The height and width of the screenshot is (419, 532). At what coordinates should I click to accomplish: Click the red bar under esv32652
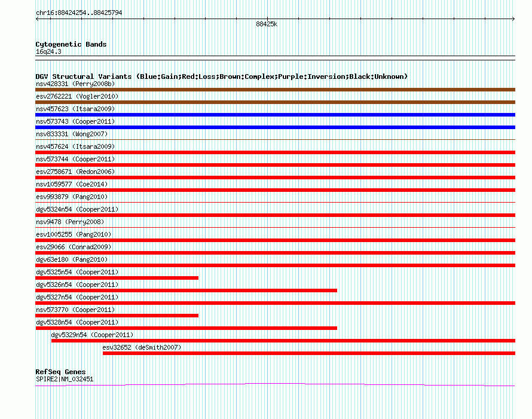point(309,353)
